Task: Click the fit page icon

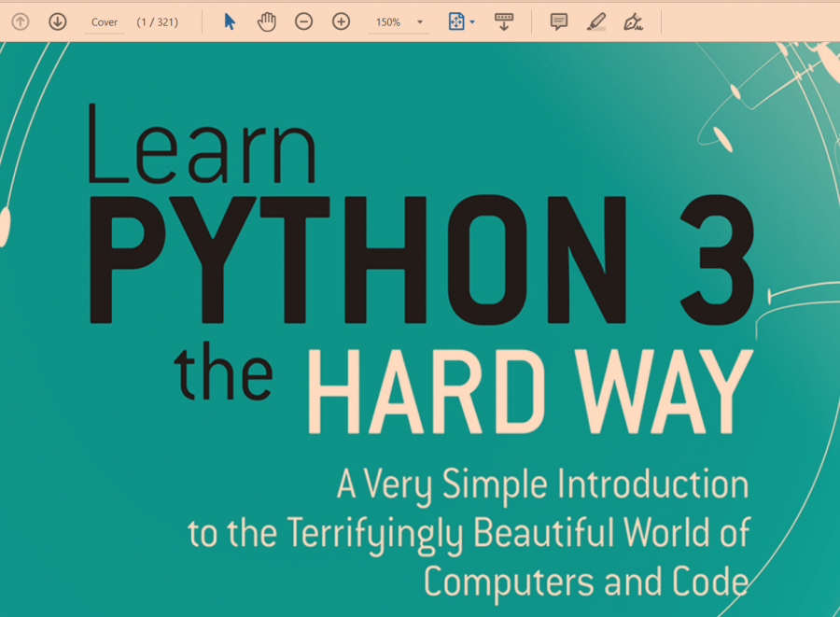Action: (x=455, y=21)
